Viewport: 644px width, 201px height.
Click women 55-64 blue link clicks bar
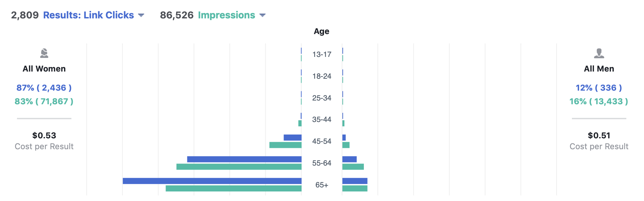[244, 159]
